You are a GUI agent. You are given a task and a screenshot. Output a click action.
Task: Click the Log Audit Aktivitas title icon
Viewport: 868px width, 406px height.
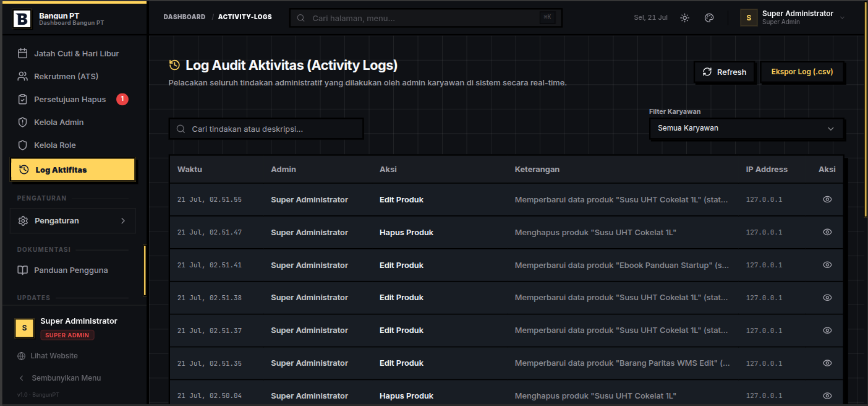tap(174, 65)
